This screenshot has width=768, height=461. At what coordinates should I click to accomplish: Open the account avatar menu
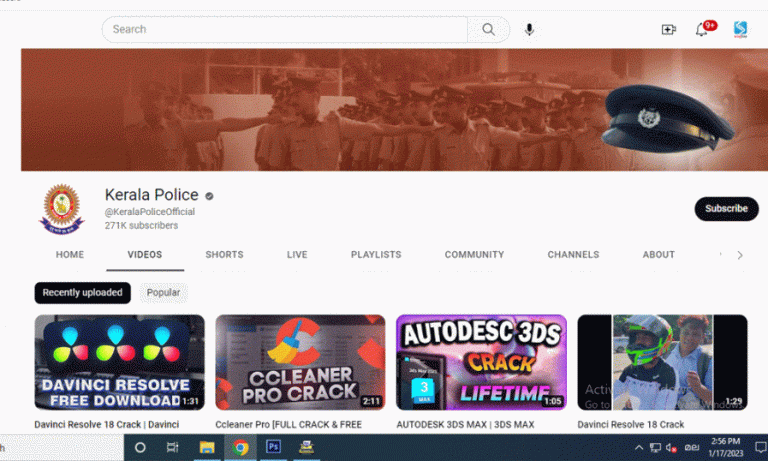click(x=740, y=29)
